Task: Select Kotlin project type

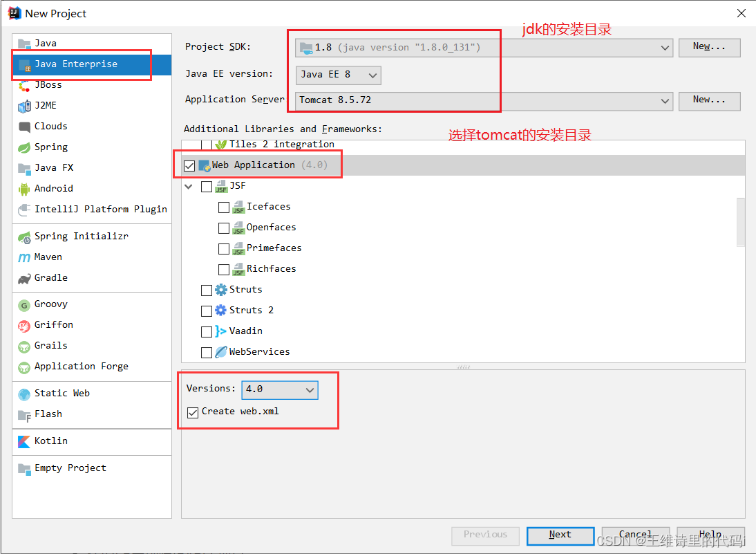Action: click(x=92, y=441)
